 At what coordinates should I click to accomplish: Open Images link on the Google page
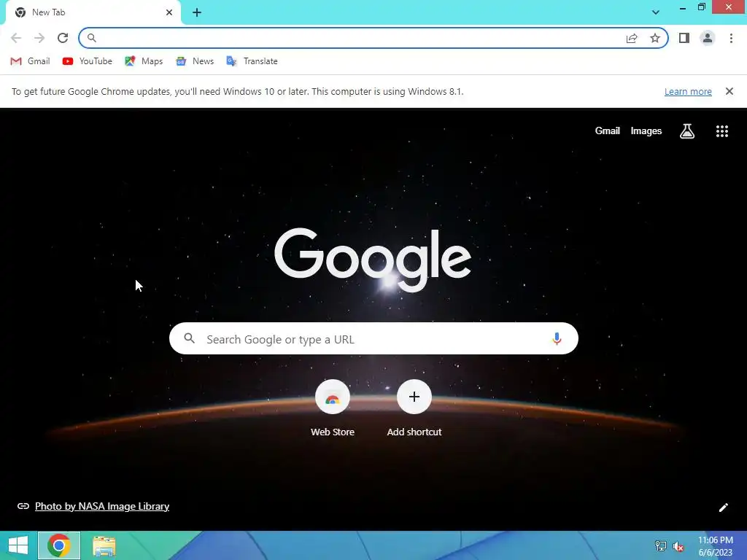646,131
